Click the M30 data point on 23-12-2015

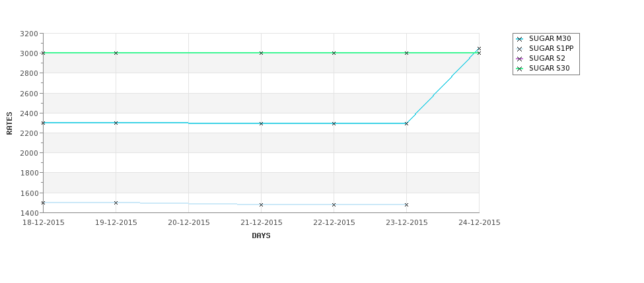click(x=406, y=123)
